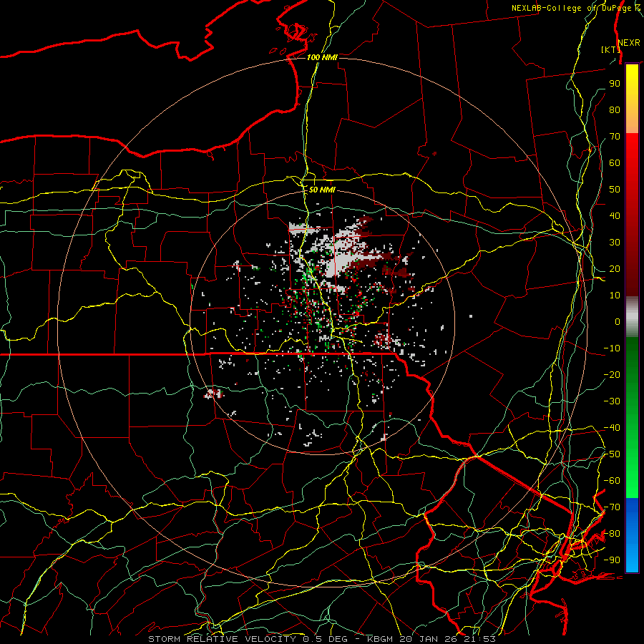644x644 pixels.
Task: Click the -50 value on velocity scale
Action: 612,454
